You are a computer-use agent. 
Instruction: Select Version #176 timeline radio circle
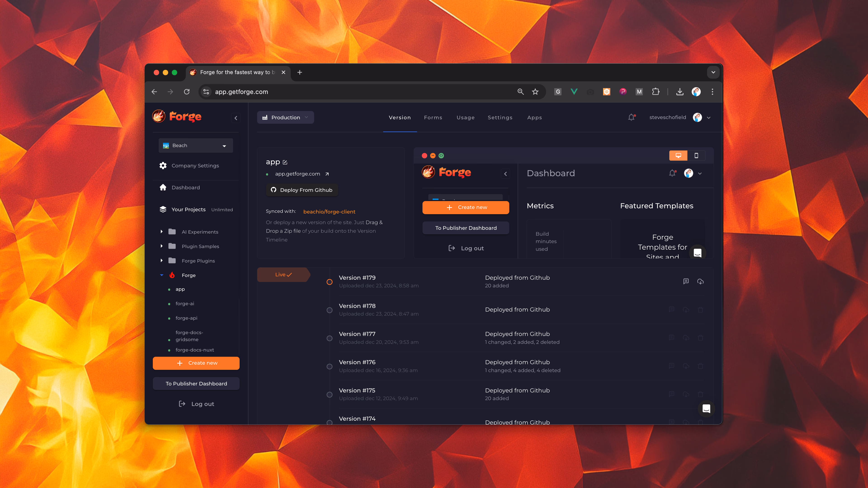tap(330, 366)
